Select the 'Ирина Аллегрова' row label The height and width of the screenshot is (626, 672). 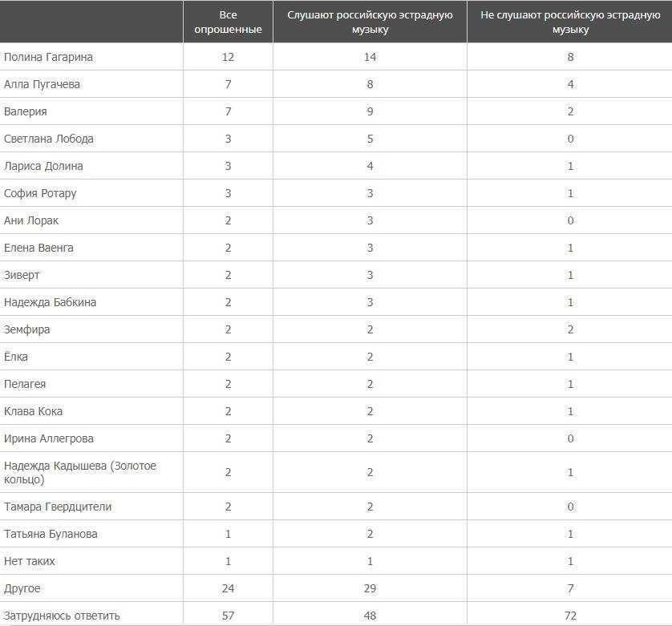click(48, 438)
